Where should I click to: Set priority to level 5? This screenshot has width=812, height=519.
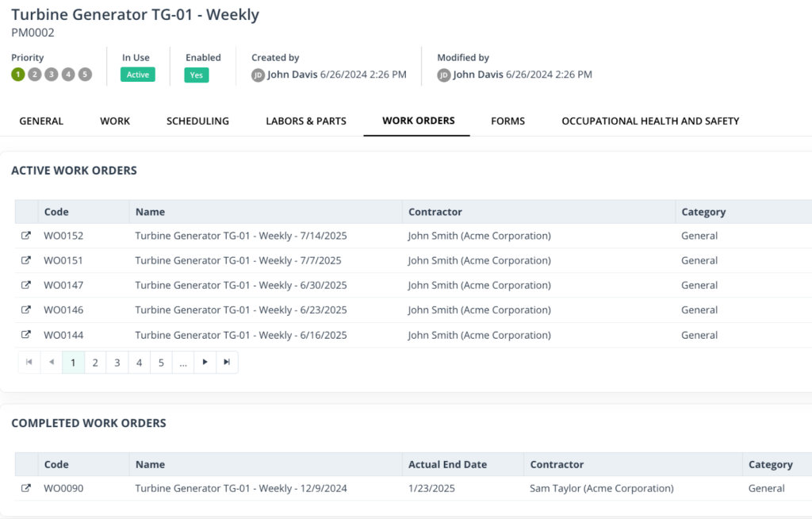tap(86, 73)
